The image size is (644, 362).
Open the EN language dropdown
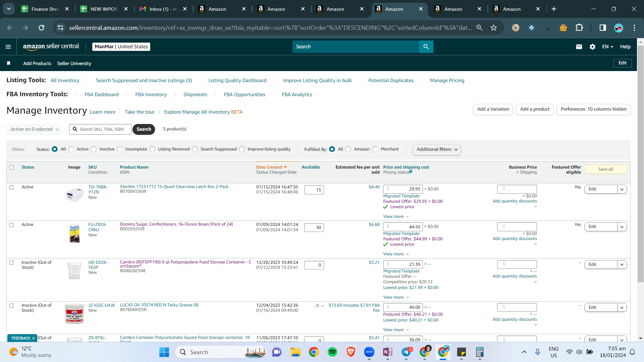point(607,47)
